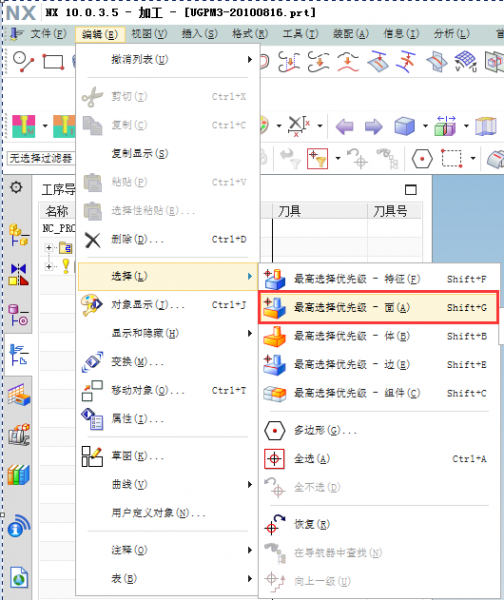This screenshot has height=600, width=504.
Task: Click the 名称 column header
Action: pyautogui.click(x=57, y=211)
